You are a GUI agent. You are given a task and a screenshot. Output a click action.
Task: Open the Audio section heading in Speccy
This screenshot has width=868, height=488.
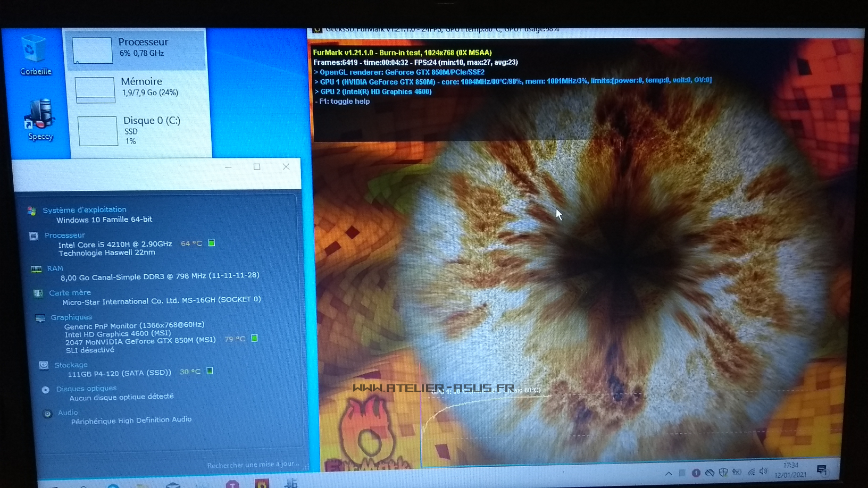tap(68, 413)
